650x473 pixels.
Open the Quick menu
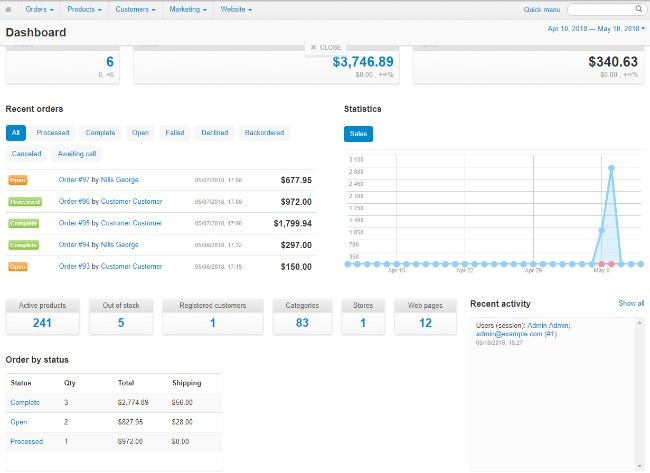click(x=541, y=9)
